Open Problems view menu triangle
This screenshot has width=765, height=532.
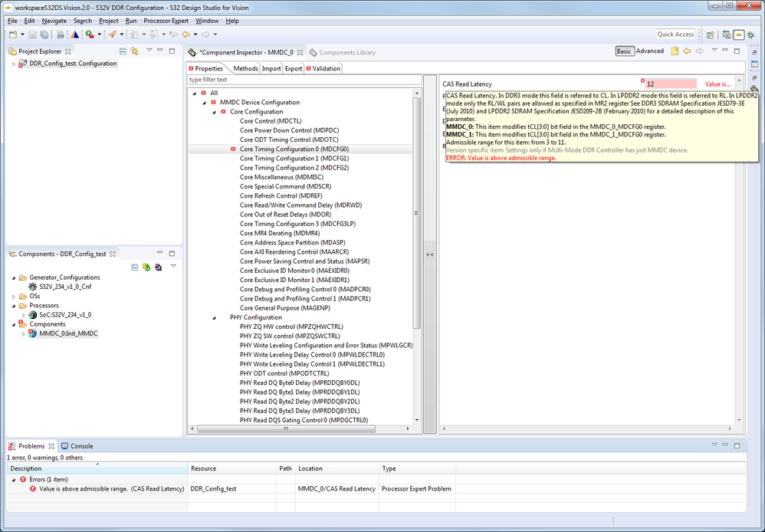(714, 445)
